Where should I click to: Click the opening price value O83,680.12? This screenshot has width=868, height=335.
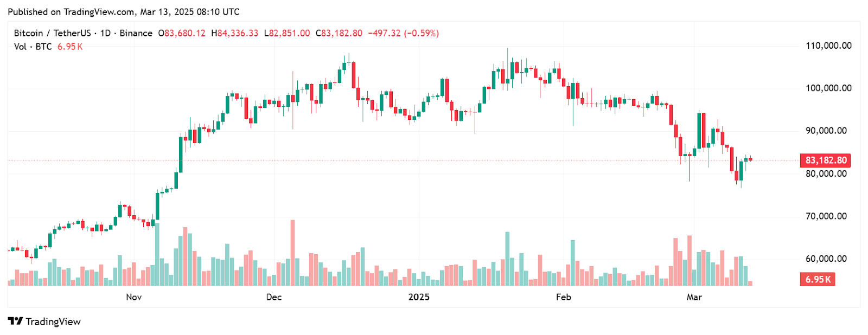pos(182,33)
